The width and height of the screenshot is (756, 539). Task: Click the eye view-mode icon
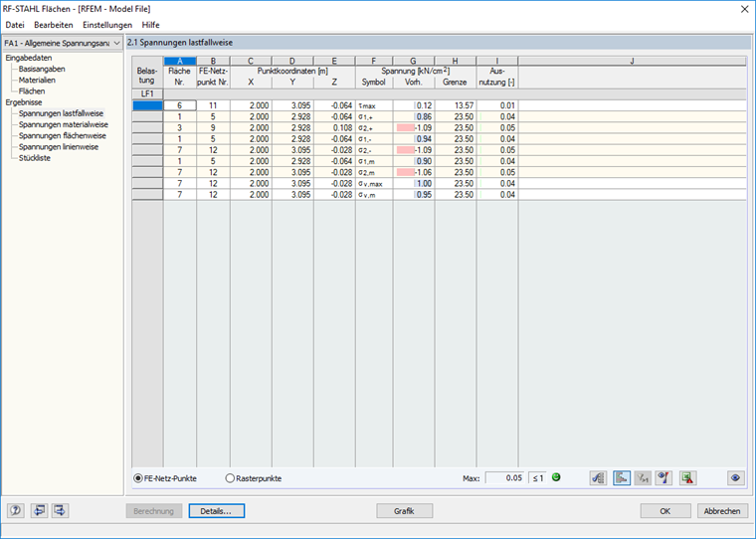coord(735,478)
